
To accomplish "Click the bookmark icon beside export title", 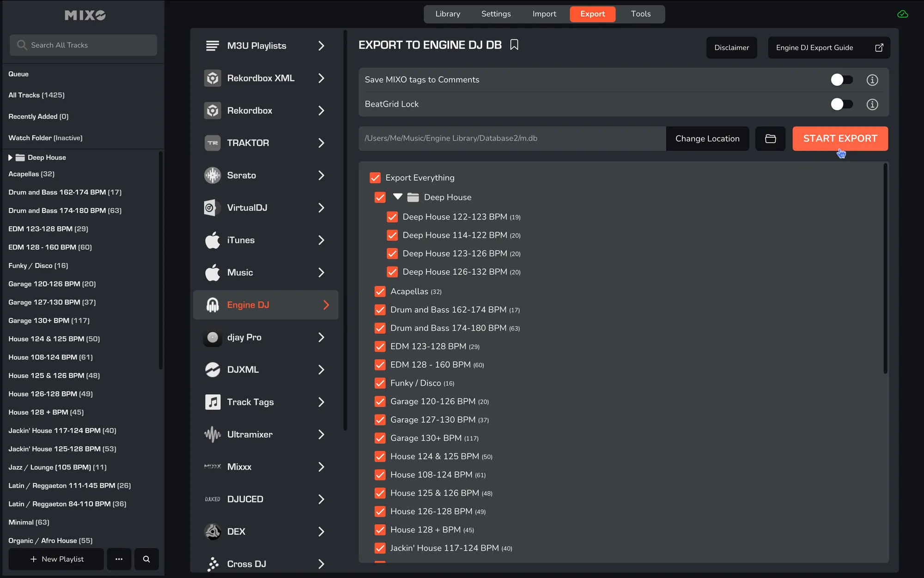I will (x=514, y=45).
